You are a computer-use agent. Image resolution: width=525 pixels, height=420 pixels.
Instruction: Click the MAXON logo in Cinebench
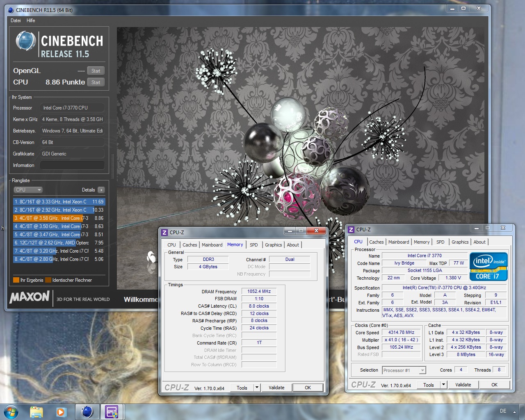[x=30, y=297]
